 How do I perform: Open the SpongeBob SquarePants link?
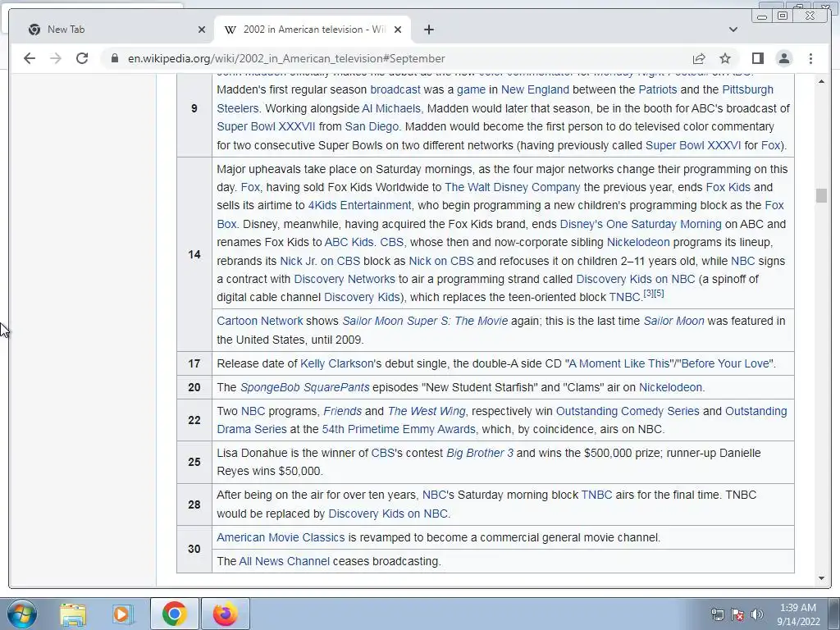click(305, 387)
